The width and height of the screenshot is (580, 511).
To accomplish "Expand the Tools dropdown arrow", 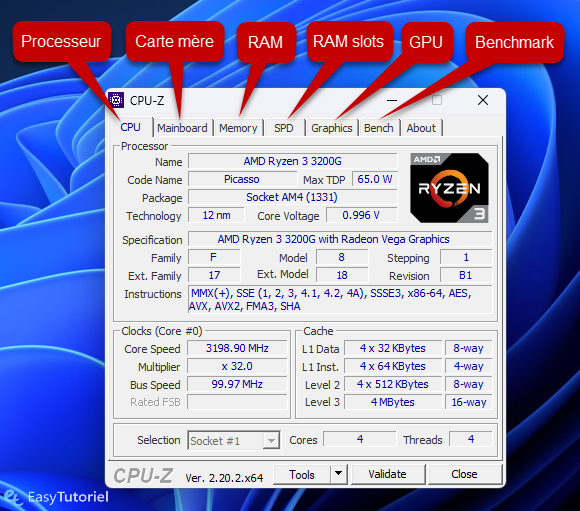I will tap(338, 474).
